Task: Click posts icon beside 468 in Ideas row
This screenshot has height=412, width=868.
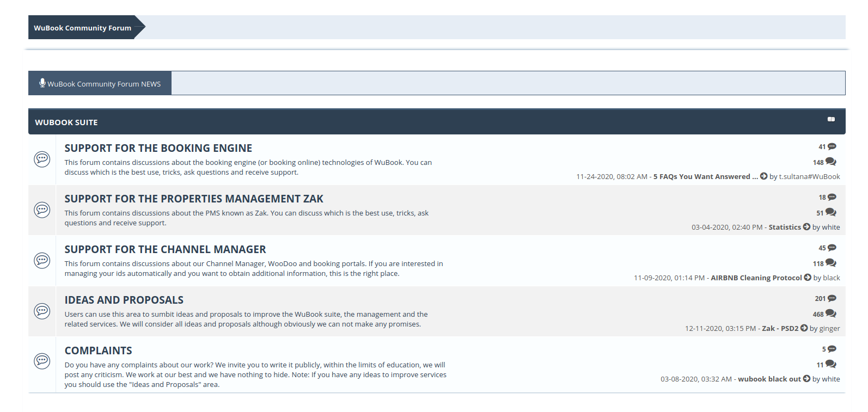Action: [830, 313]
